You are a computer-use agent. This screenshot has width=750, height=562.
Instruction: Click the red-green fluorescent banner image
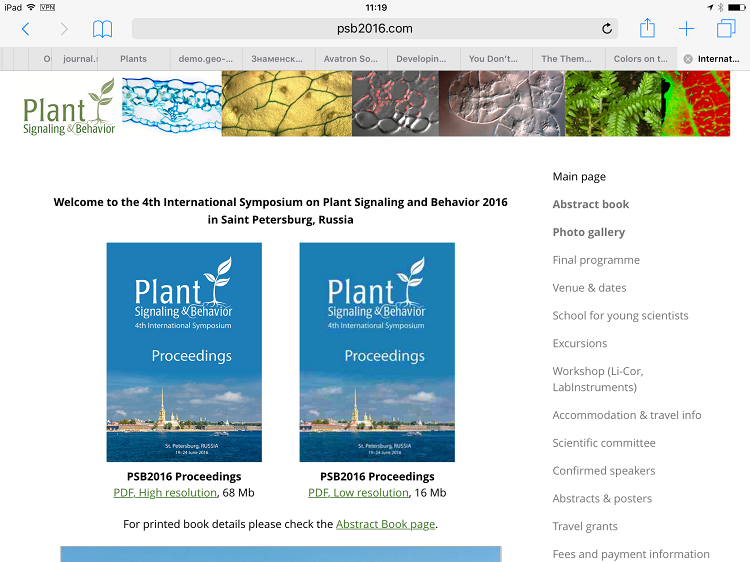tap(696, 104)
